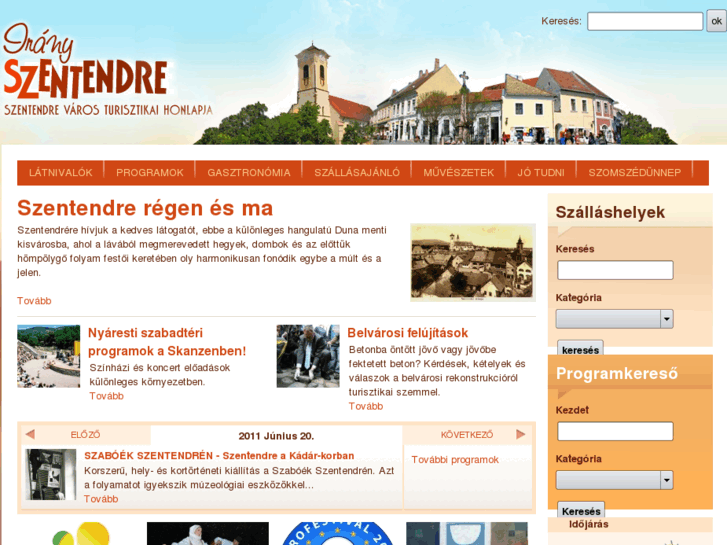Open the old Szentendre postcard thumbnail
Viewport: 727px width, 545px height.
pyautogui.click(x=473, y=263)
